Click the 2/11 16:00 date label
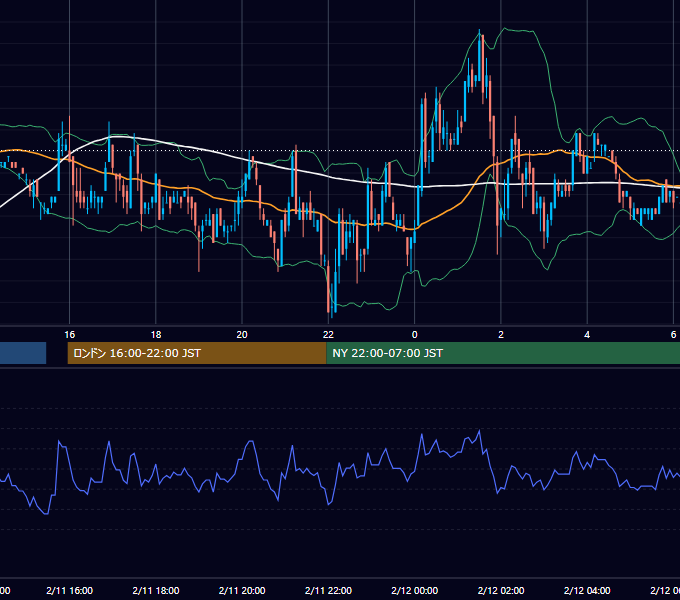The height and width of the screenshot is (600, 680). point(69,590)
